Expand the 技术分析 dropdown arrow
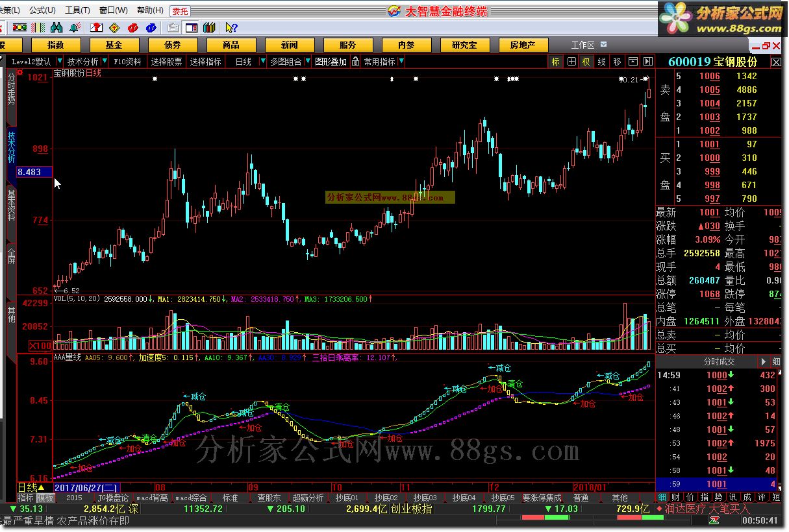The width and height of the screenshot is (789, 532). (x=105, y=62)
